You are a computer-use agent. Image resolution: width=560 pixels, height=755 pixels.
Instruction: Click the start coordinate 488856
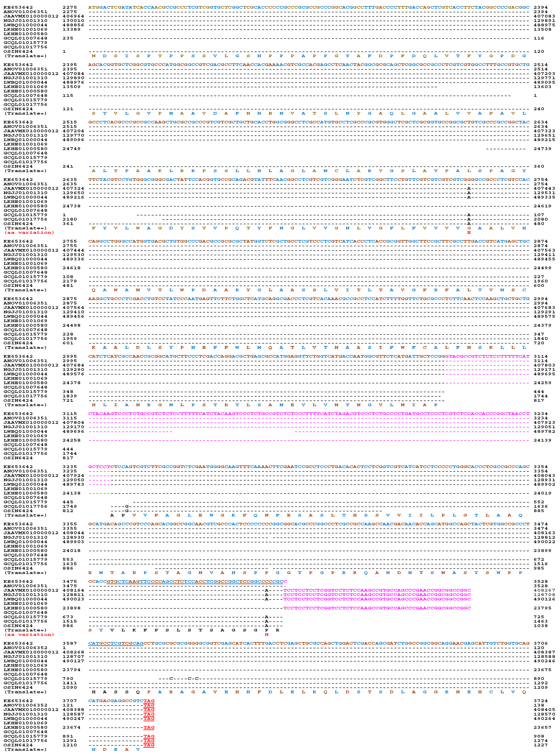[73, 25]
